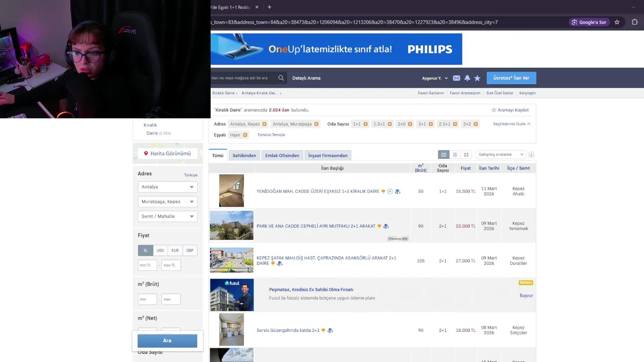Click the Philips OneUp banner ad
This screenshot has width=644, height=362.
tap(336, 49)
